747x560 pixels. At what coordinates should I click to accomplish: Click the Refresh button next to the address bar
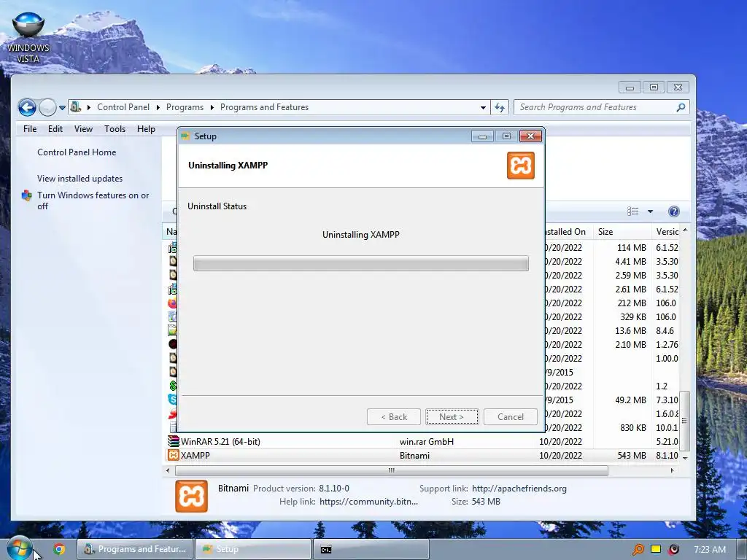click(x=499, y=108)
